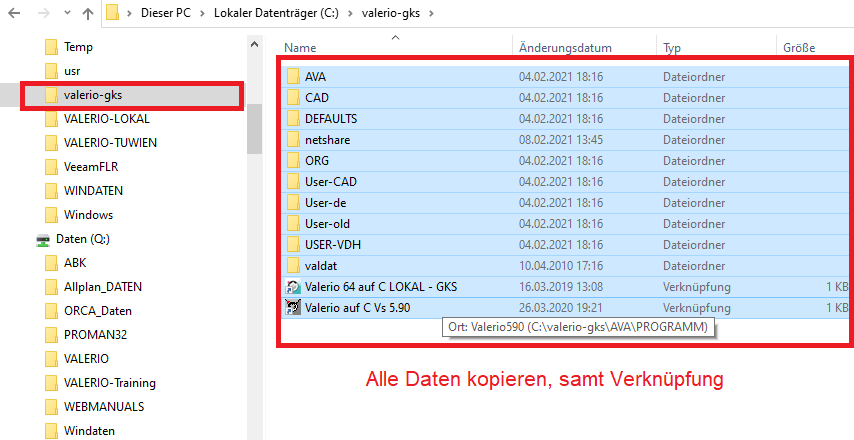Click the AVA folder icon in file list
The width and height of the screenshot is (854, 440).
point(293,76)
